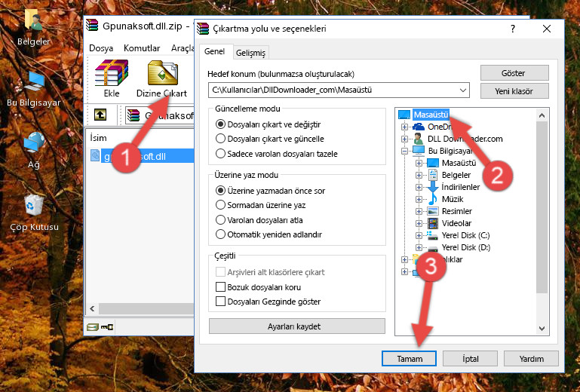The image size is (580, 392).
Task: Expand Masaüstü node under Bu Bilgisayar
Action: coord(419,163)
